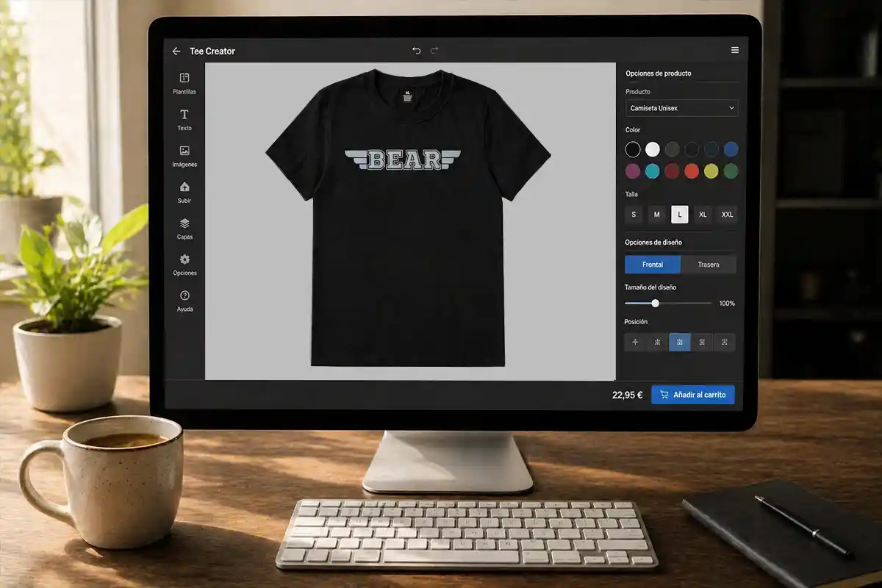Pick the green color swatch
Screen dimensions: 882x588
(731, 171)
